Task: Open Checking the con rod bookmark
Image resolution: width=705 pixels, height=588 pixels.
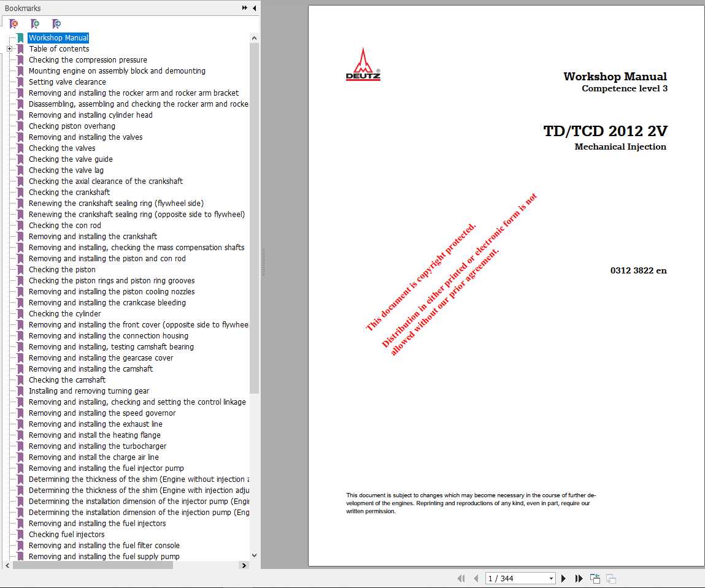Action: [x=65, y=226]
